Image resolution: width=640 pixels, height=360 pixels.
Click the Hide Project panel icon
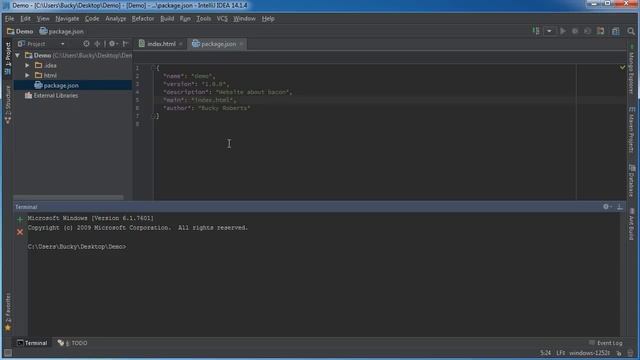125,44
